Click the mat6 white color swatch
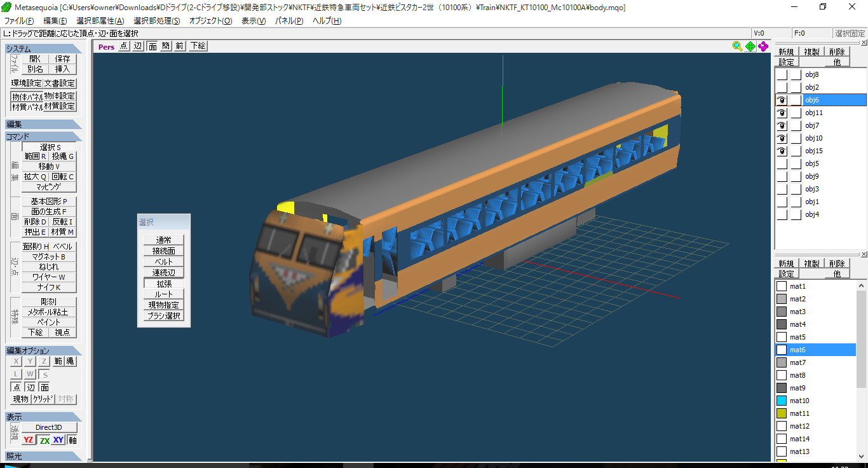Screen dimensions: 868x468 [x=782, y=350]
